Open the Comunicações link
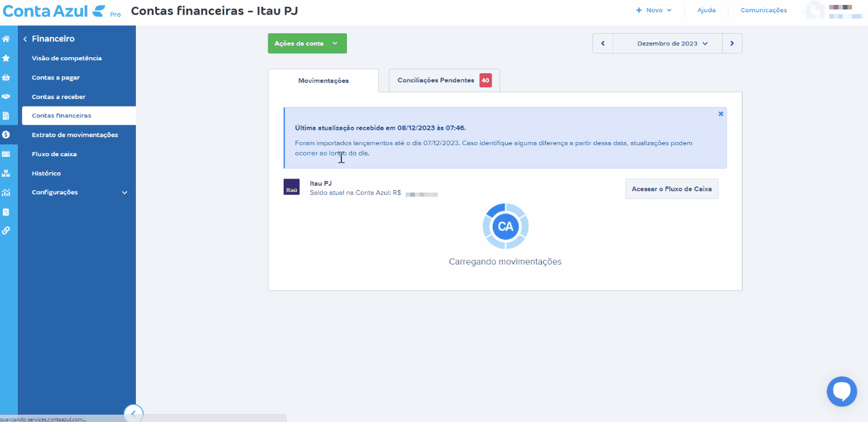Screen dimensions: 868x422 coord(763,10)
